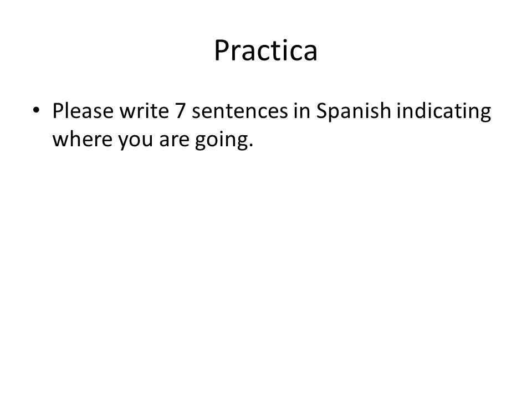532x399 pixels.
Task: Click the Practica slide title
Action: (265, 50)
